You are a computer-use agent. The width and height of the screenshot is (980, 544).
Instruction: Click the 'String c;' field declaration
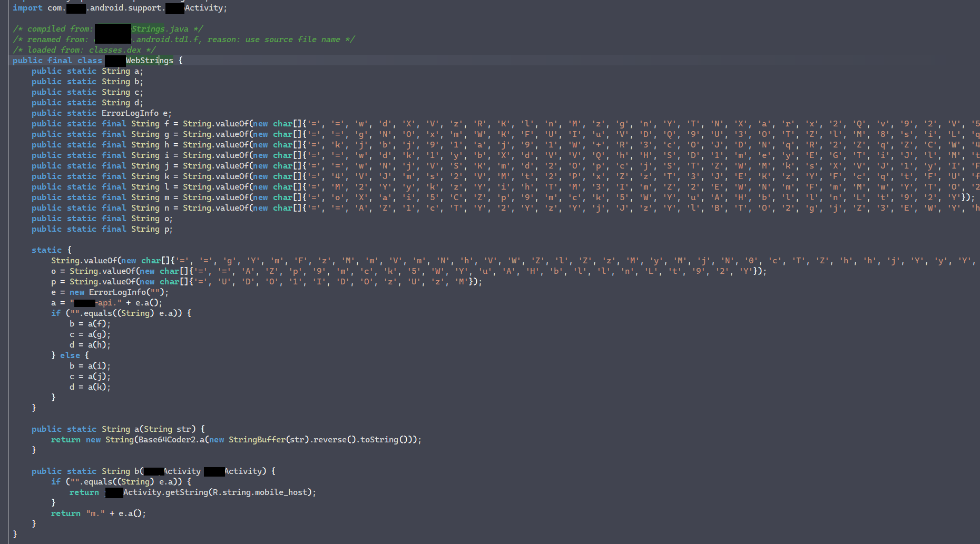pyautogui.click(x=122, y=92)
